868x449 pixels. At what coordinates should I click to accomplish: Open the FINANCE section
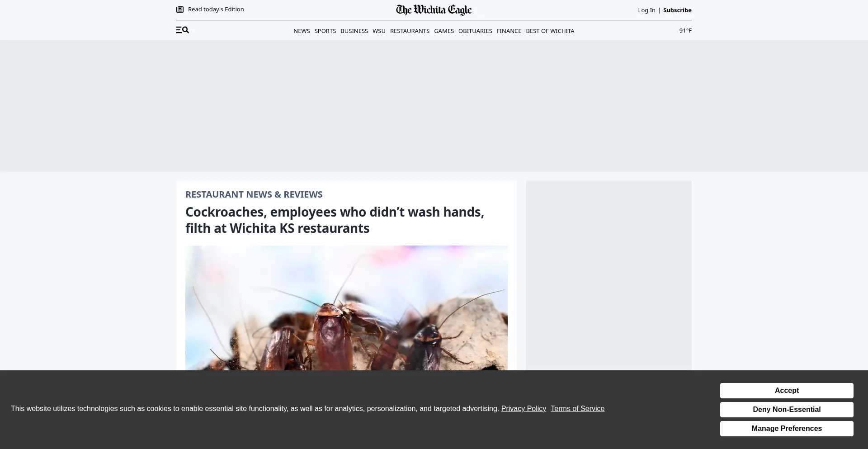(x=509, y=31)
